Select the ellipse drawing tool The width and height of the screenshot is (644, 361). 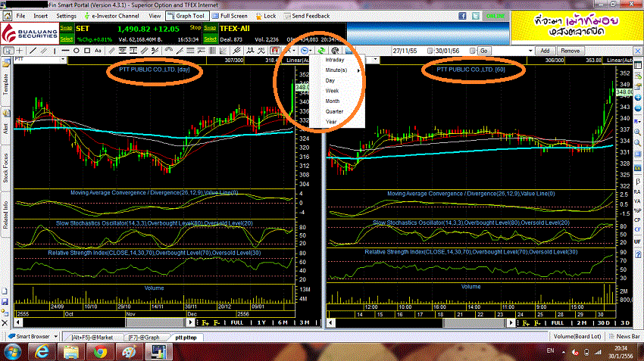[77, 51]
